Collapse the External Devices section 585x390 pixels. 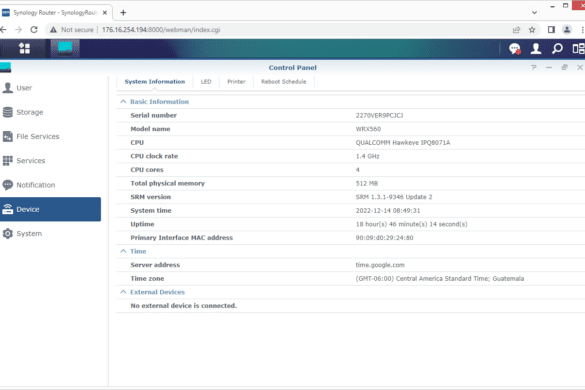[x=123, y=292]
